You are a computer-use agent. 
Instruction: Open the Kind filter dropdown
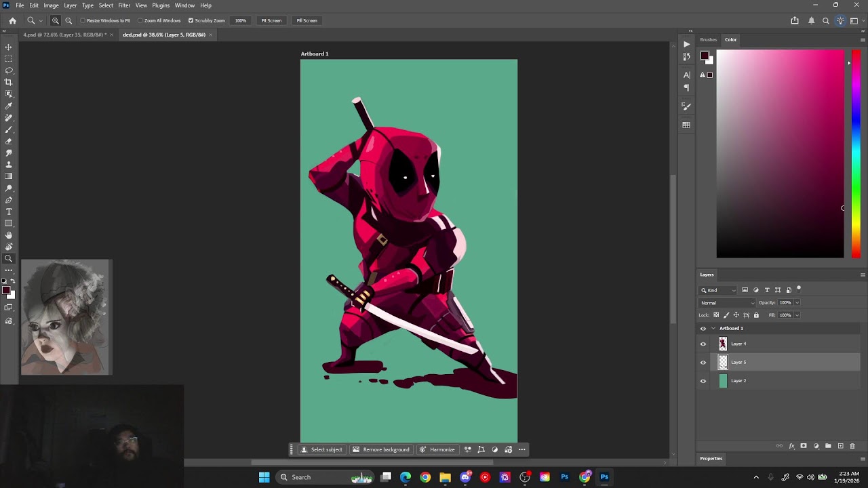pos(719,290)
